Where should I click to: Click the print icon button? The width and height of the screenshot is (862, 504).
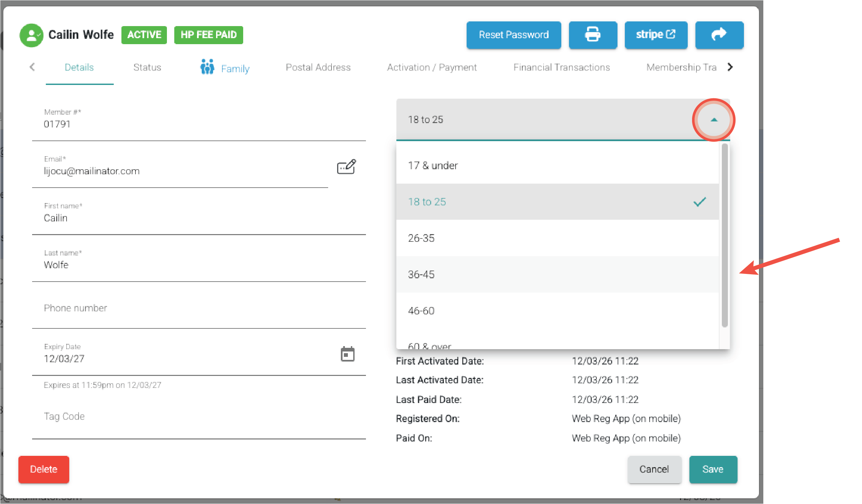coord(592,35)
